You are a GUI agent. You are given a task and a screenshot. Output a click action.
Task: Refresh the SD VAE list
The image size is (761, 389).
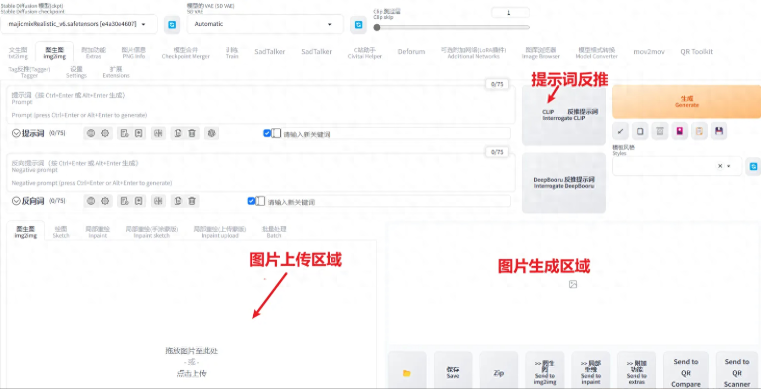click(358, 24)
